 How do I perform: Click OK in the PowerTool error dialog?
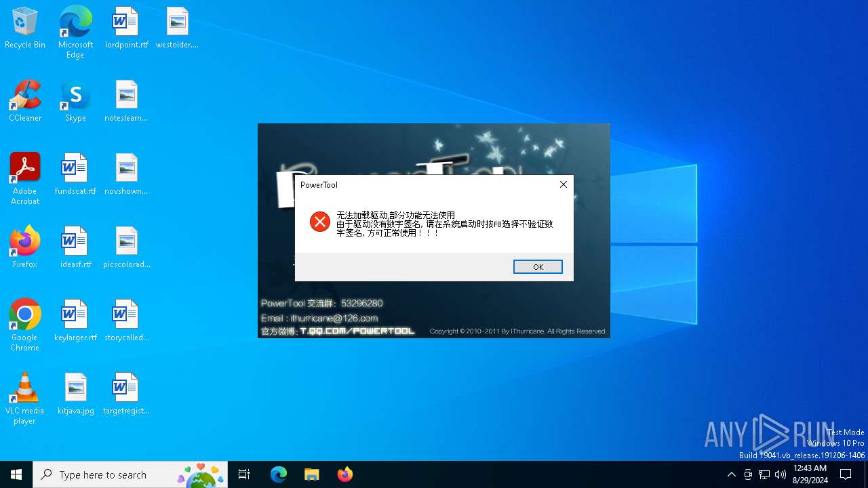pyautogui.click(x=538, y=266)
